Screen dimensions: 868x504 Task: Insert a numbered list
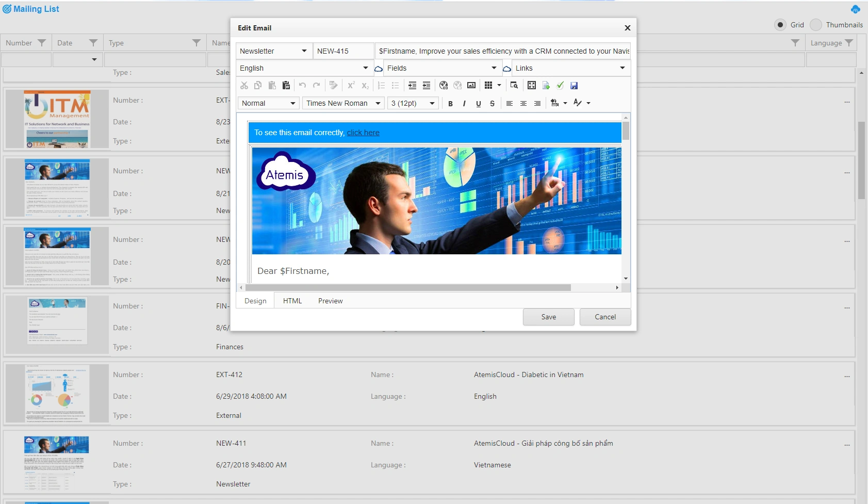click(x=382, y=86)
